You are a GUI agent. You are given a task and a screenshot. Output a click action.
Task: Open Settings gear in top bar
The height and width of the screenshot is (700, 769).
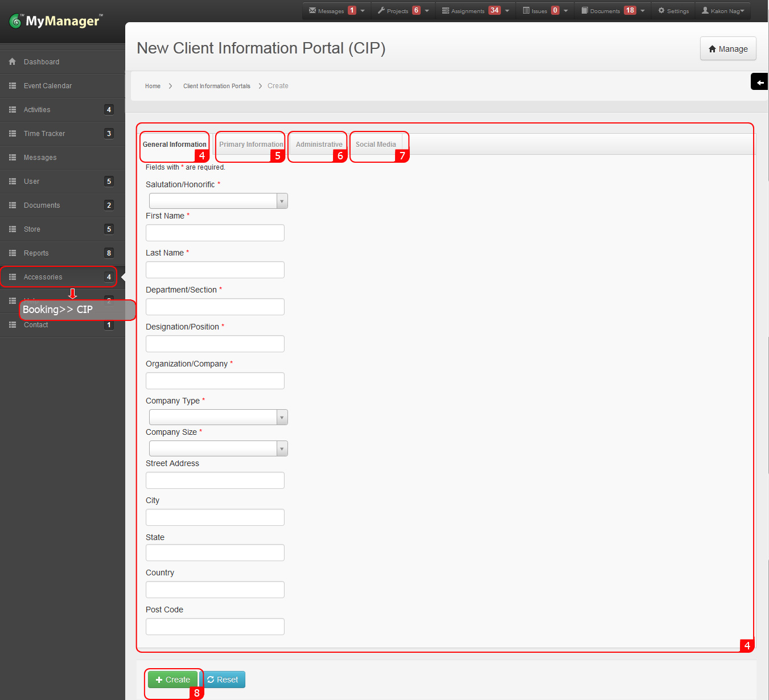pos(661,10)
